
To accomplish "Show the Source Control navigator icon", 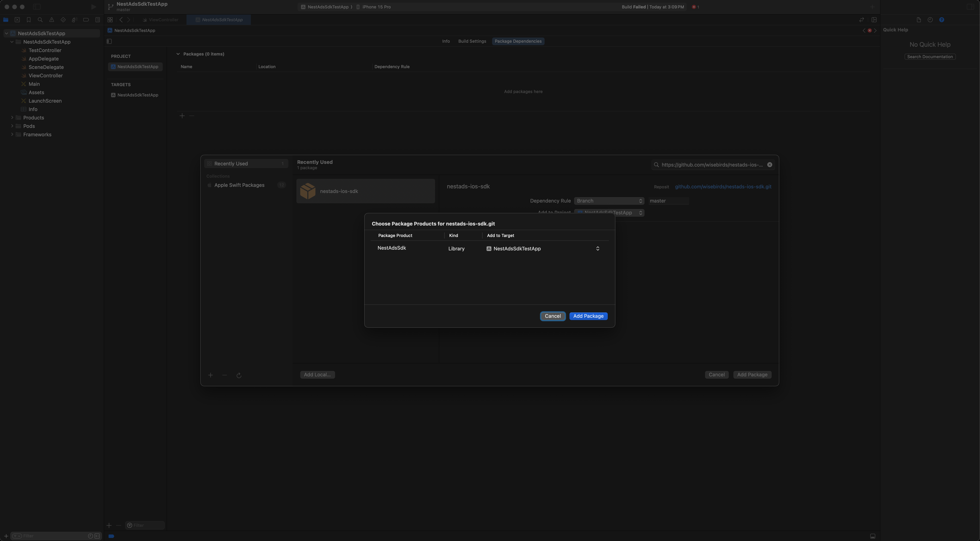I will [17, 20].
